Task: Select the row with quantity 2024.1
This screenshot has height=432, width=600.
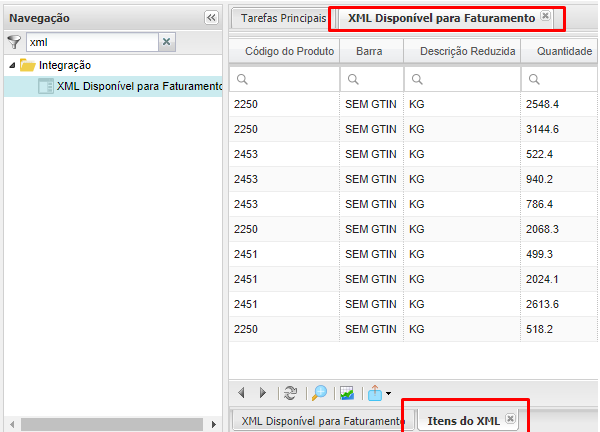Action: tap(413, 279)
